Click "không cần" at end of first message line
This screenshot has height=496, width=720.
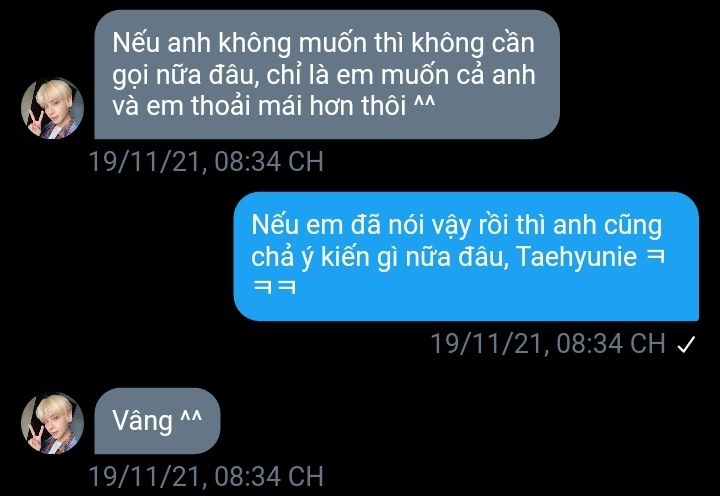(x=473, y=45)
